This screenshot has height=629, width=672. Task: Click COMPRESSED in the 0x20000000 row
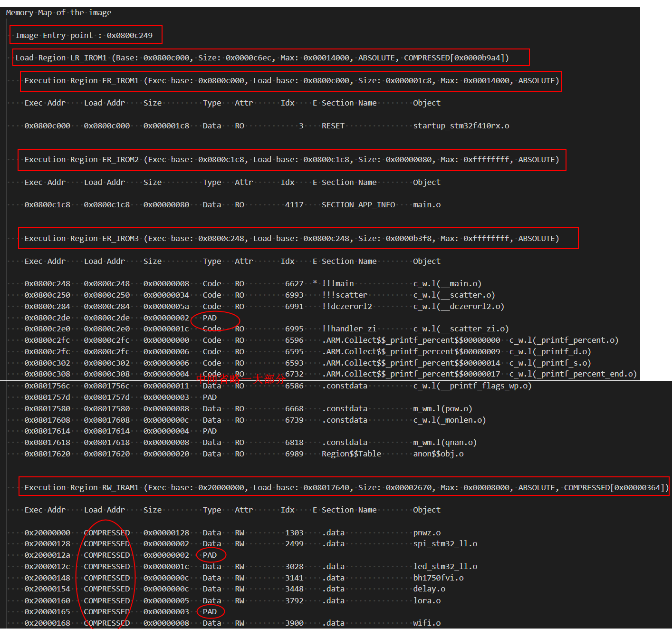(x=107, y=533)
